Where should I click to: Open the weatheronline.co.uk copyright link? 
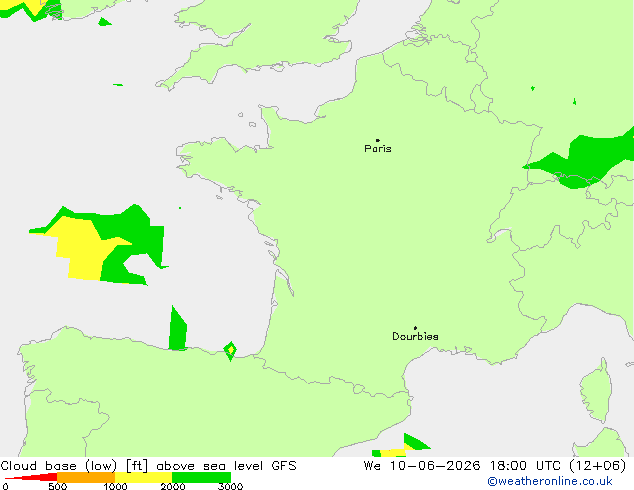click(550, 481)
